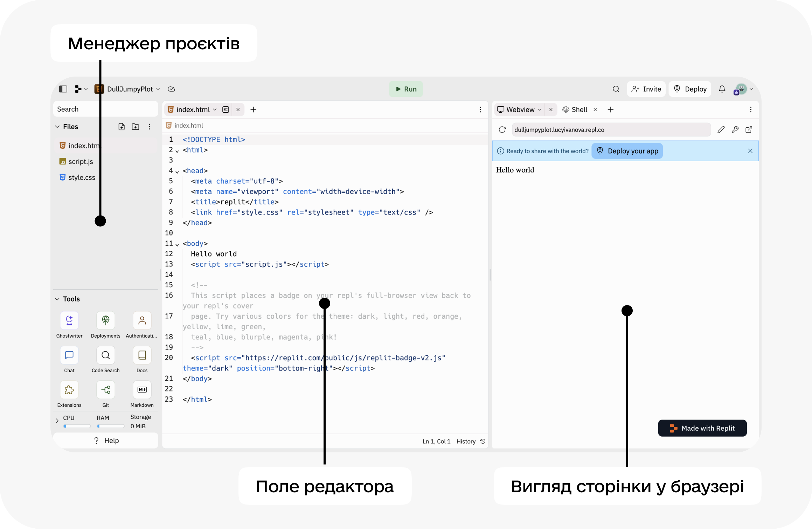Click the index.html breadcrumb
Screen dimensions: 812x529
tap(185, 126)
